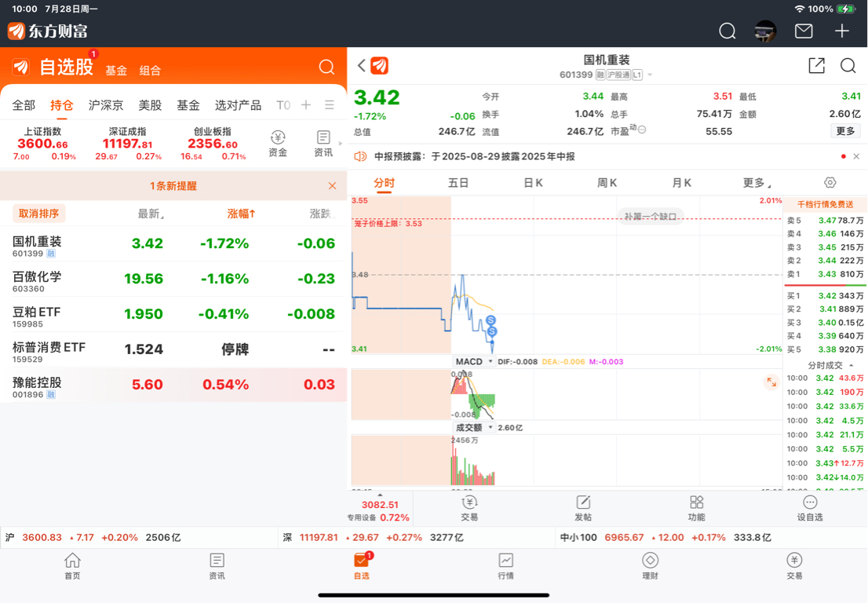This screenshot has height=603, width=868.
Task: Sort watchlist by 涨幅
Action: tap(242, 214)
